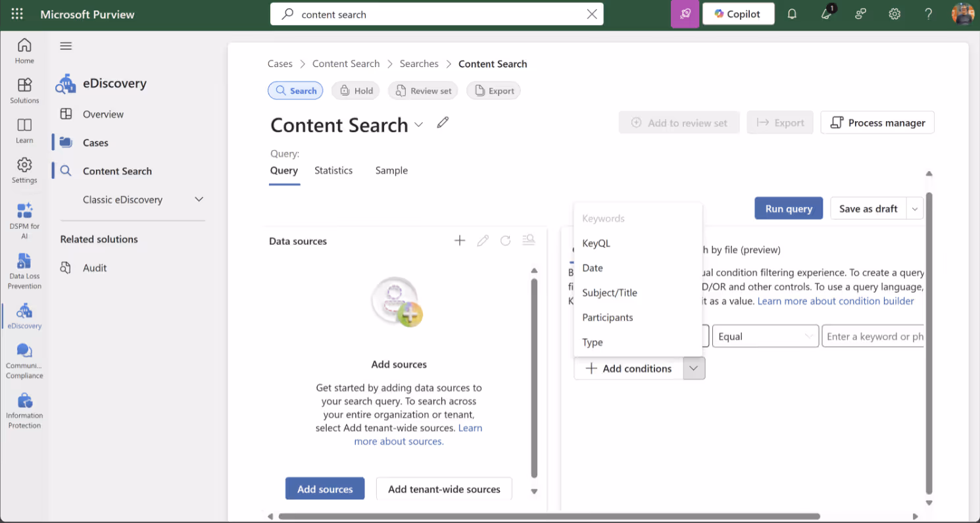Open DSPM for AI in left rail

coord(24,220)
